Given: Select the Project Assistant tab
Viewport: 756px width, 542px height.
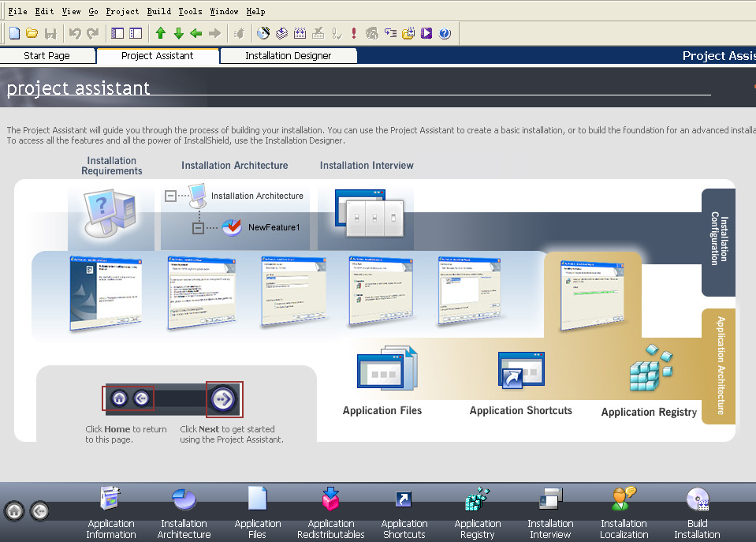Looking at the screenshot, I should (158, 55).
